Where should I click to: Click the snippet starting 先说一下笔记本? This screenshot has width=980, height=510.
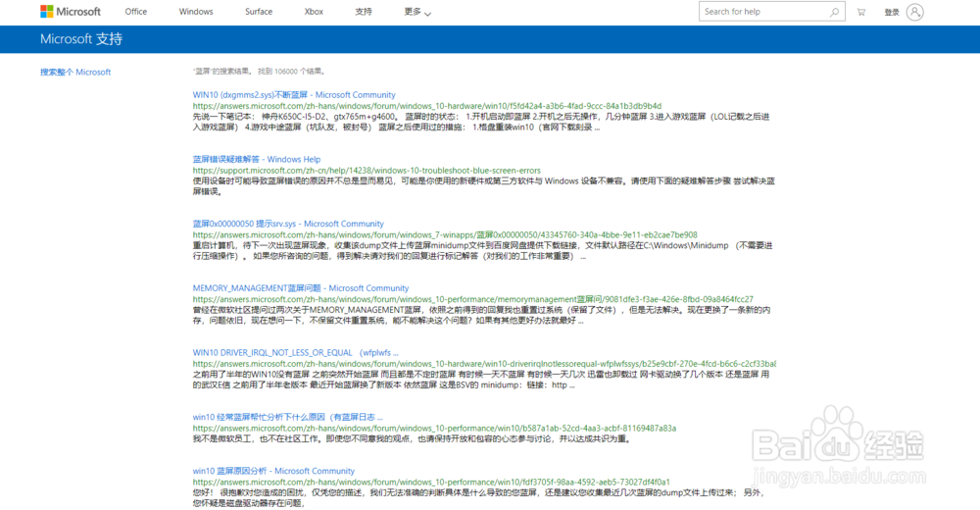(x=481, y=122)
